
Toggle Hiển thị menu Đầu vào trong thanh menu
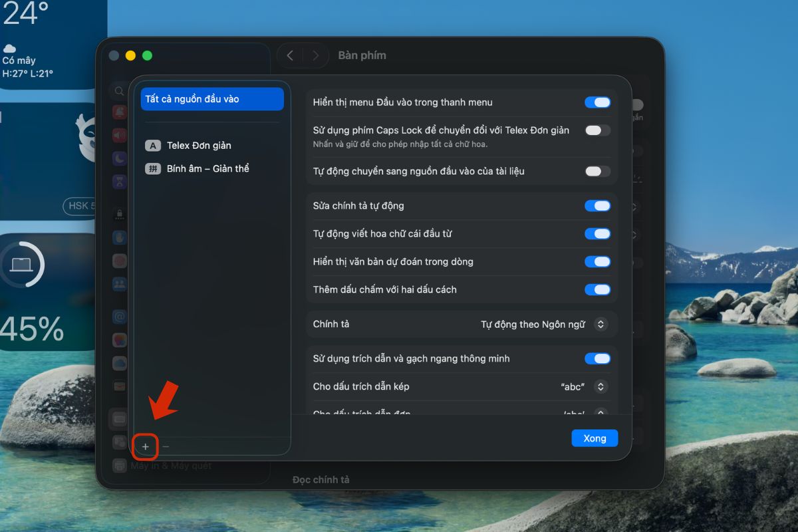tap(597, 102)
